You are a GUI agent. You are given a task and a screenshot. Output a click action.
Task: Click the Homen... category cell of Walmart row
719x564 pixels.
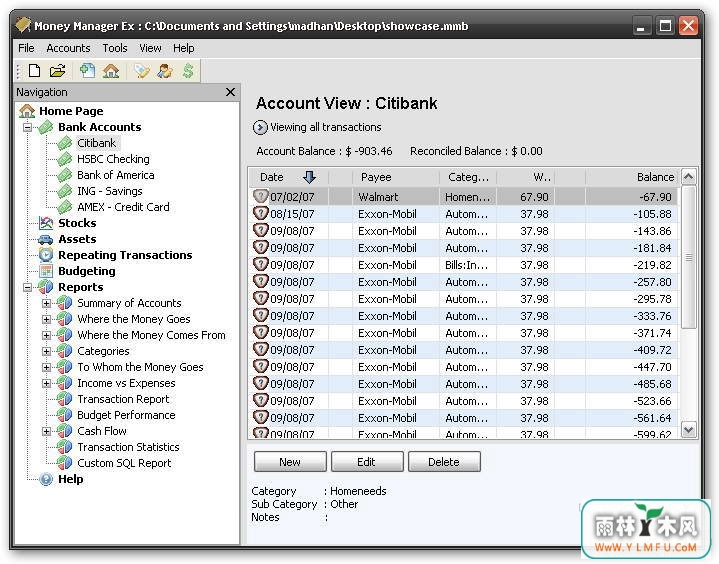click(467, 197)
